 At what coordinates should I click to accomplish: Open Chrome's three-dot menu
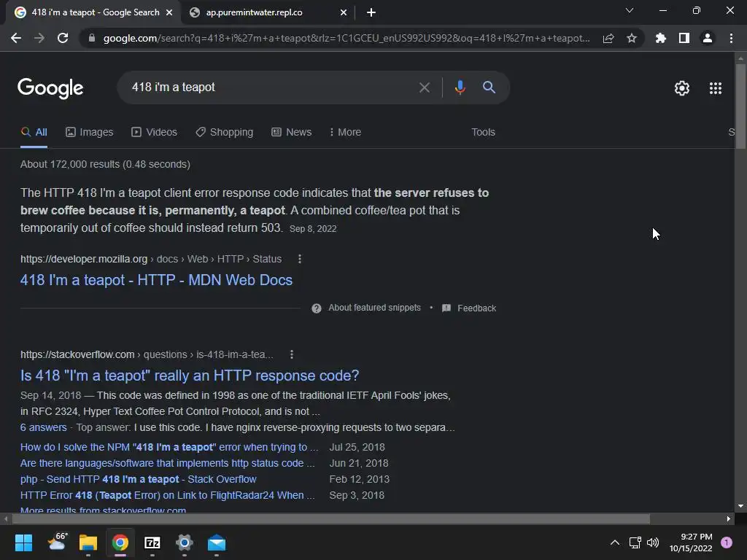(x=731, y=38)
